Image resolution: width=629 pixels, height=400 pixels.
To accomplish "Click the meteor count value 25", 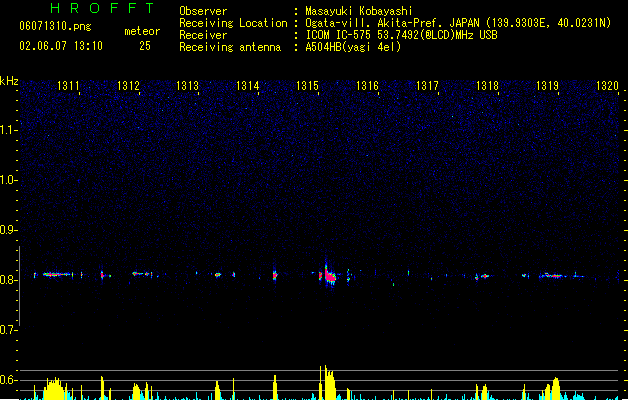I will coord(145,46).
